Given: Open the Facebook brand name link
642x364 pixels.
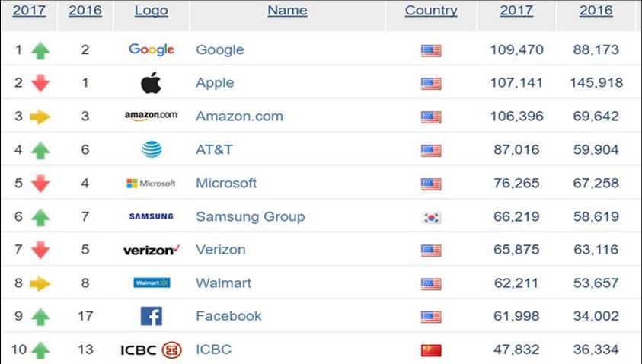Looking at the screenshot, I should (228, 316).
